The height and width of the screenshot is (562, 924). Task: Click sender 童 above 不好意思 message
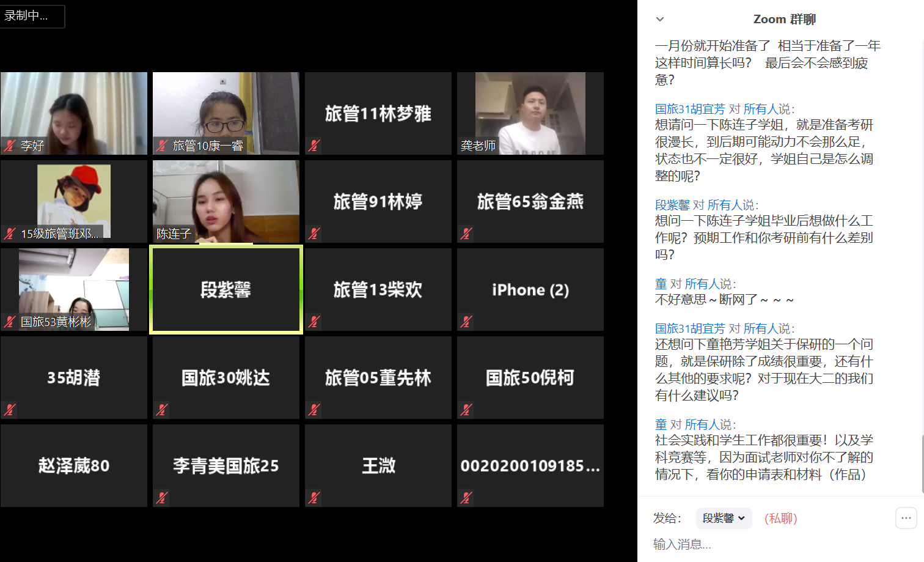coord(661,284)
